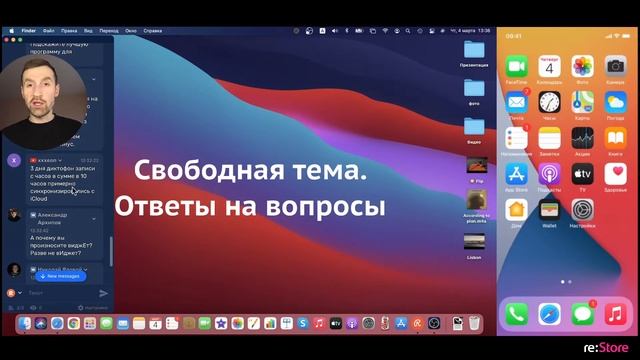Launch the Camera app on the iPhone
This screenshot has height=360, width=640.
tap(616, 67)
